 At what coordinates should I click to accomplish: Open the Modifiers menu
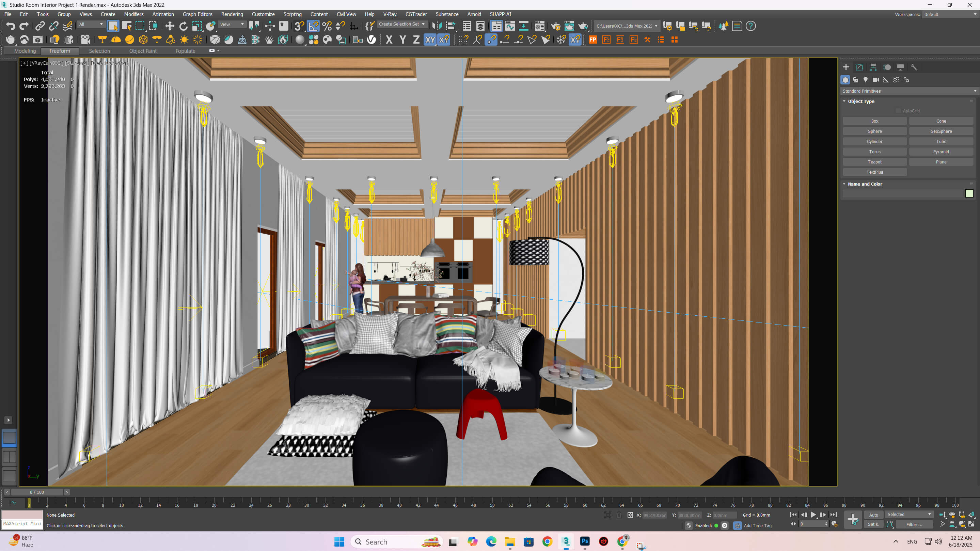133,14
